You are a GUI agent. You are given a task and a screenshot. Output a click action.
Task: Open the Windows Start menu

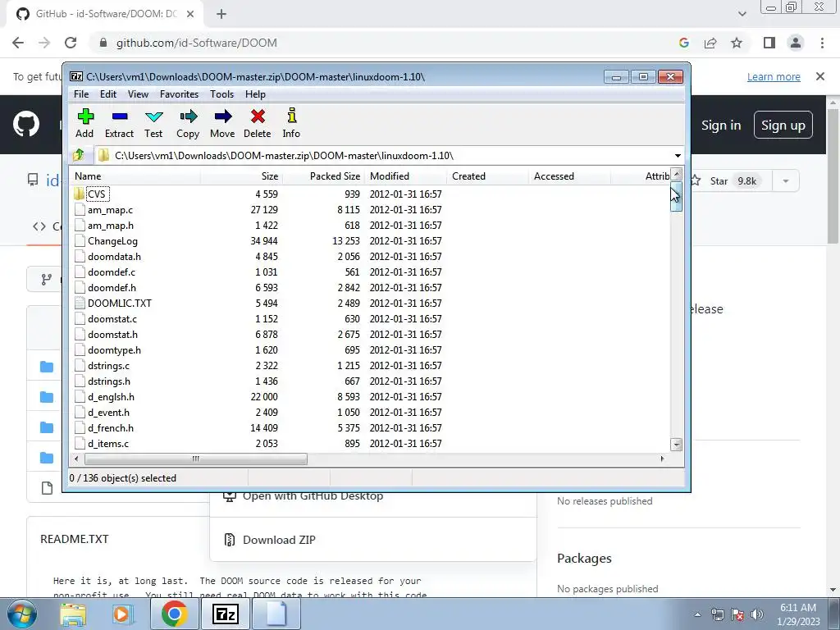(x=21, y=614)
